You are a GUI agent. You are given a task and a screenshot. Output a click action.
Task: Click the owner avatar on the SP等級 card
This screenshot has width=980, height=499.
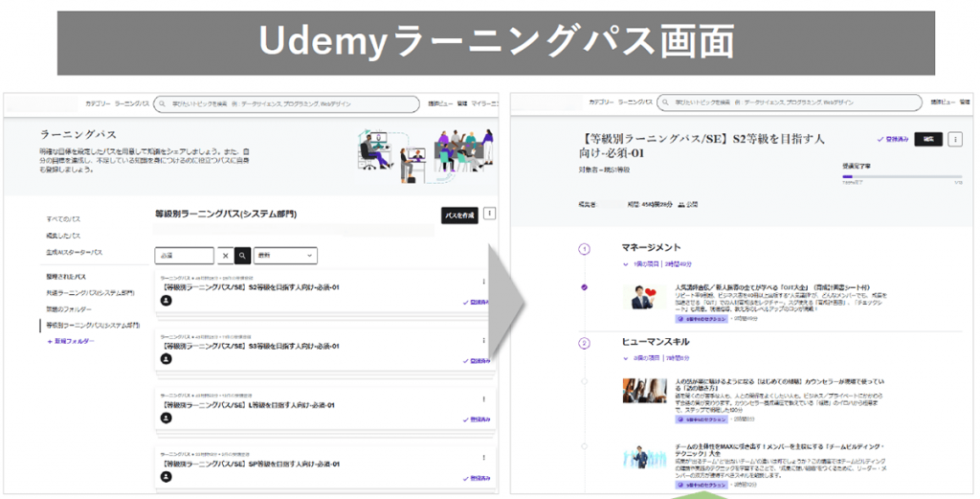coord(166,476)
